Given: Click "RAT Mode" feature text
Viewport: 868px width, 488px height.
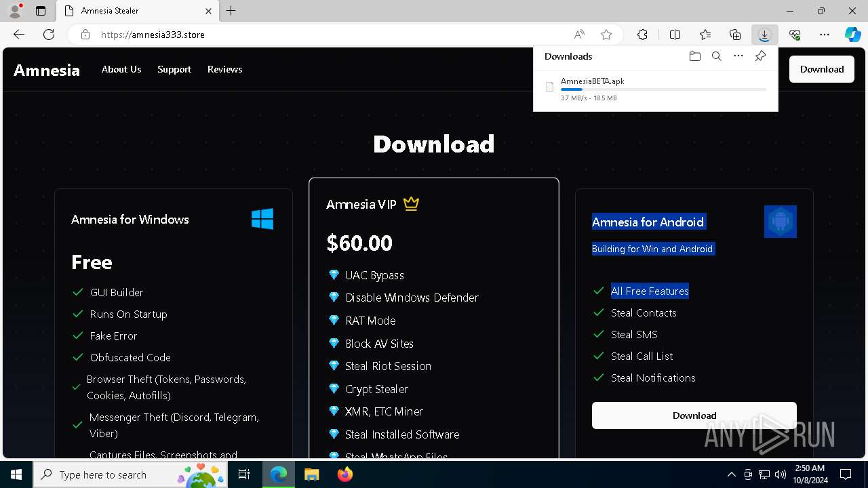Looking at the screenshot, I should coord(370,321).
